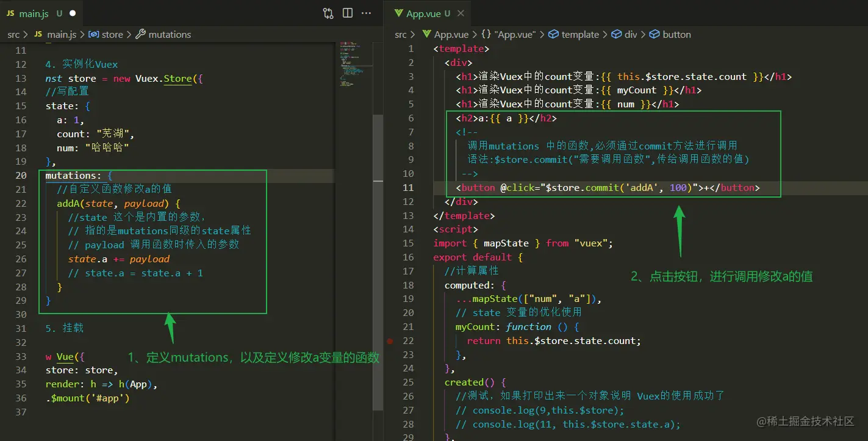Click the JS icon in main.js breadcrumb

pos(38,34)
